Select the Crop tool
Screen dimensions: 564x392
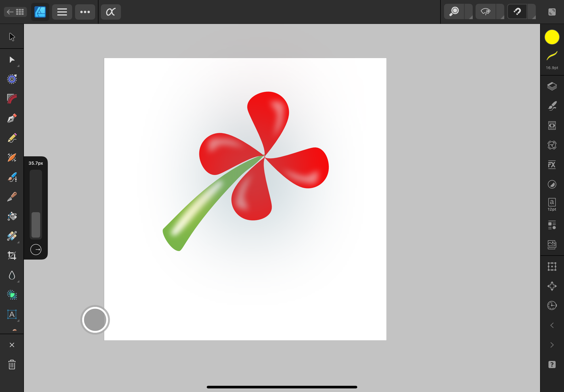point(12,256)
